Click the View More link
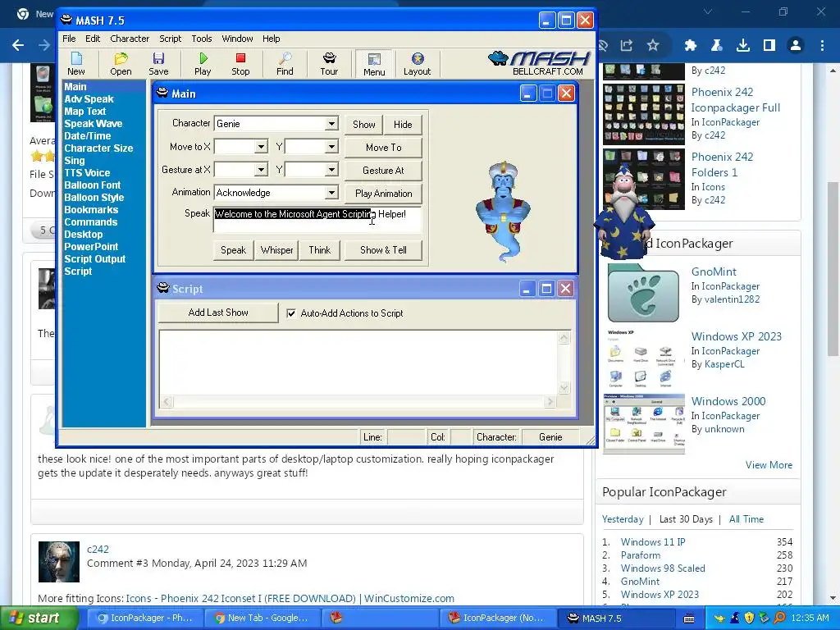This screenshot has height=630, width=840. click(769, 465)
